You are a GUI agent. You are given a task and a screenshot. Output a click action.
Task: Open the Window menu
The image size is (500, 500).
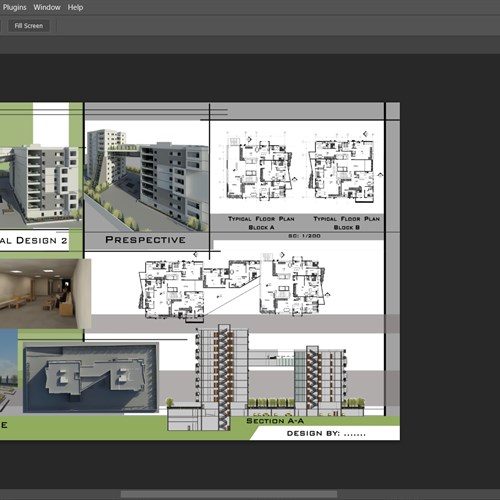pos(47,7)
